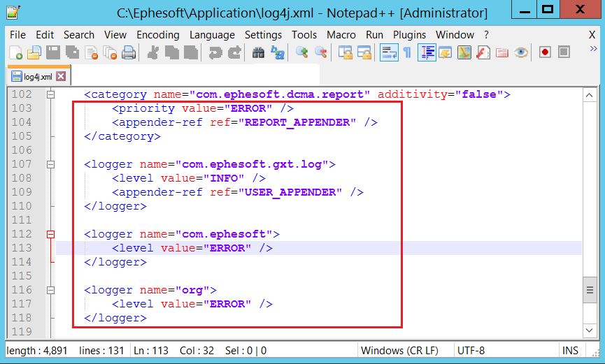Open the Plugins menu

point(409,35)
